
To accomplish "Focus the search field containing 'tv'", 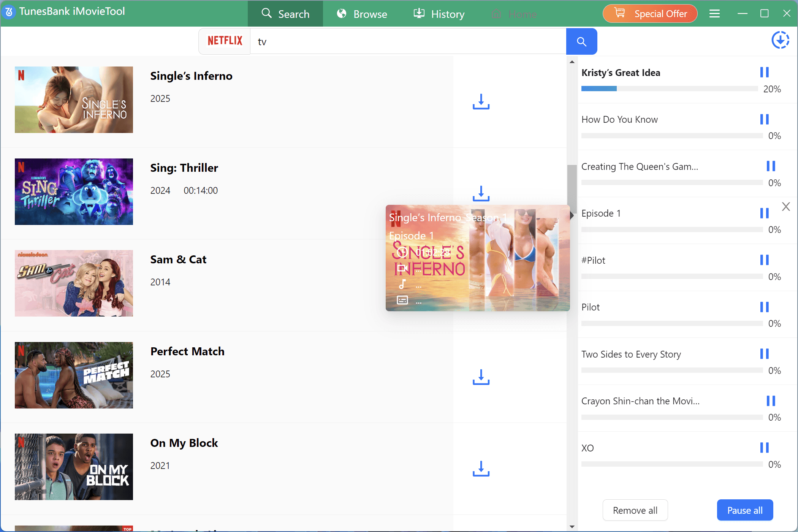I will coord(408,41).
